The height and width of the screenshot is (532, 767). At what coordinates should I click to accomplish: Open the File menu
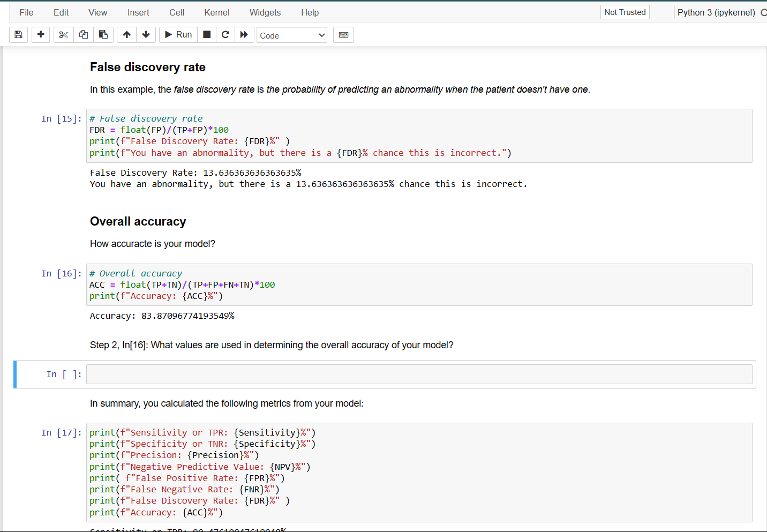[x=26, y=12]
